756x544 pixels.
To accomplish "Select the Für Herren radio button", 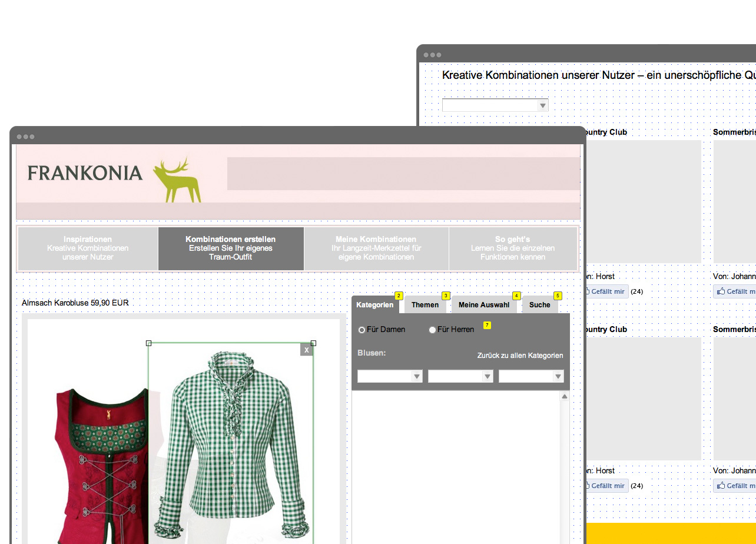I will click(432, 330).
